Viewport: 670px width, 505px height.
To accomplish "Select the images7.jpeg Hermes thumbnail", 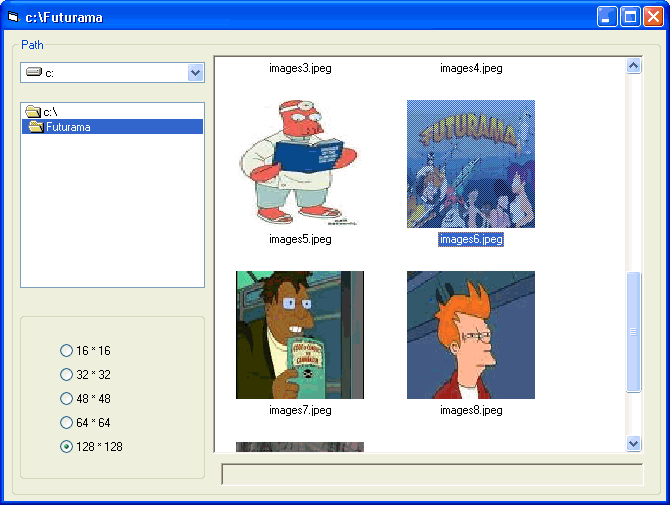I will point(300,335).
